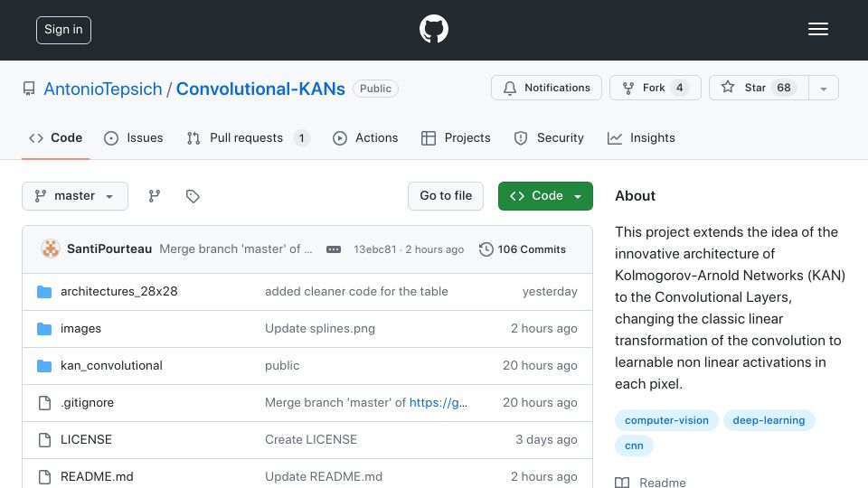View branches via branch icon
Viewport: 868px width, 488px height.
coord(155,196)
